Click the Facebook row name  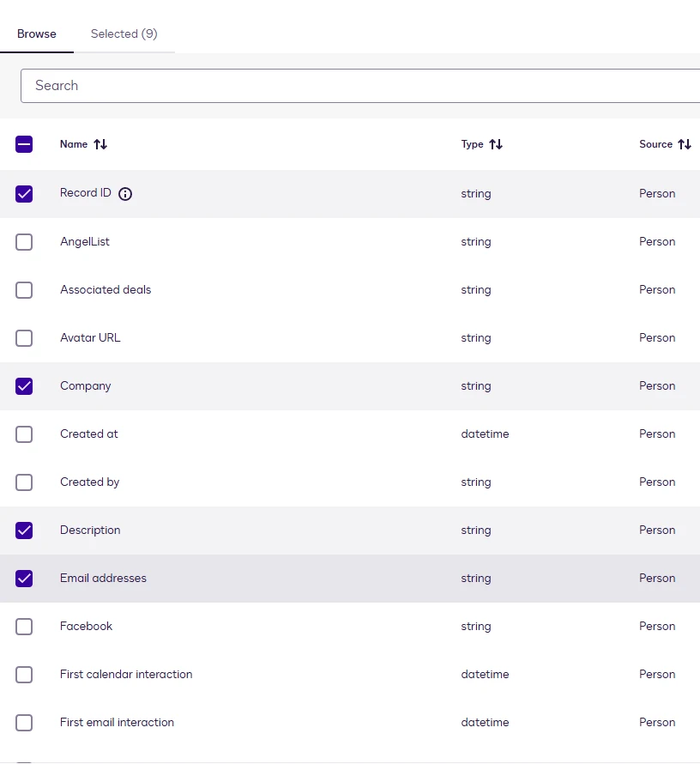click(86, 626)
